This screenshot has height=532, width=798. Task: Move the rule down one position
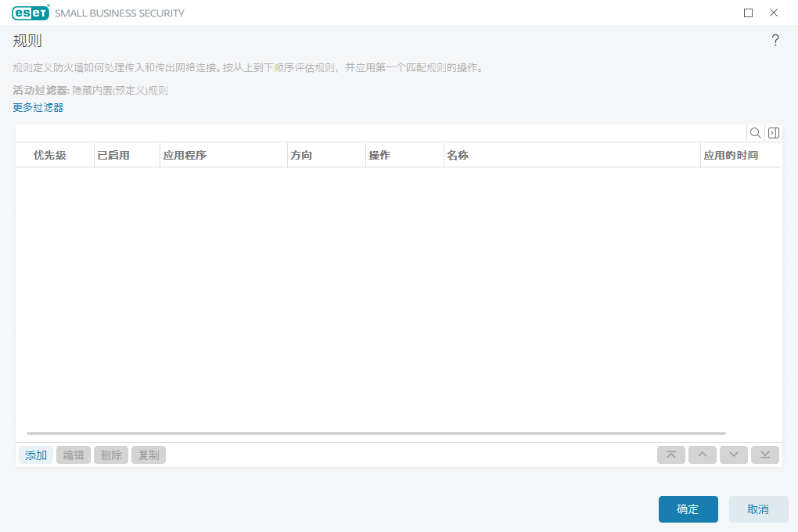[x=733, y=455]
